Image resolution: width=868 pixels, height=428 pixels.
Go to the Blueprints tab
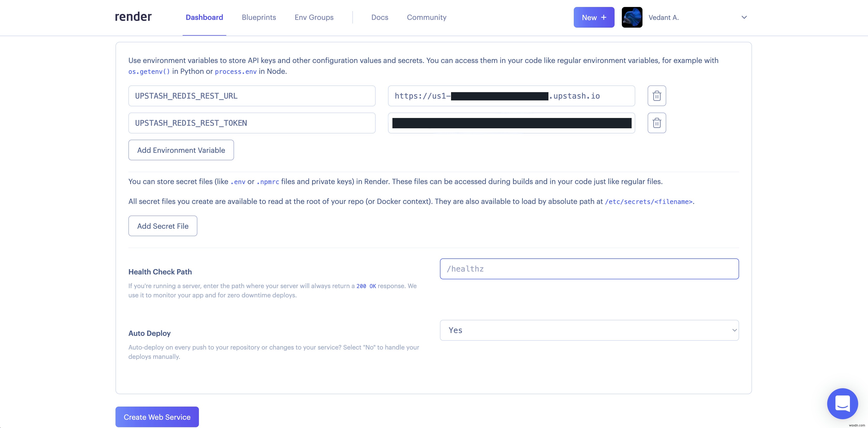tap(259, 17)
